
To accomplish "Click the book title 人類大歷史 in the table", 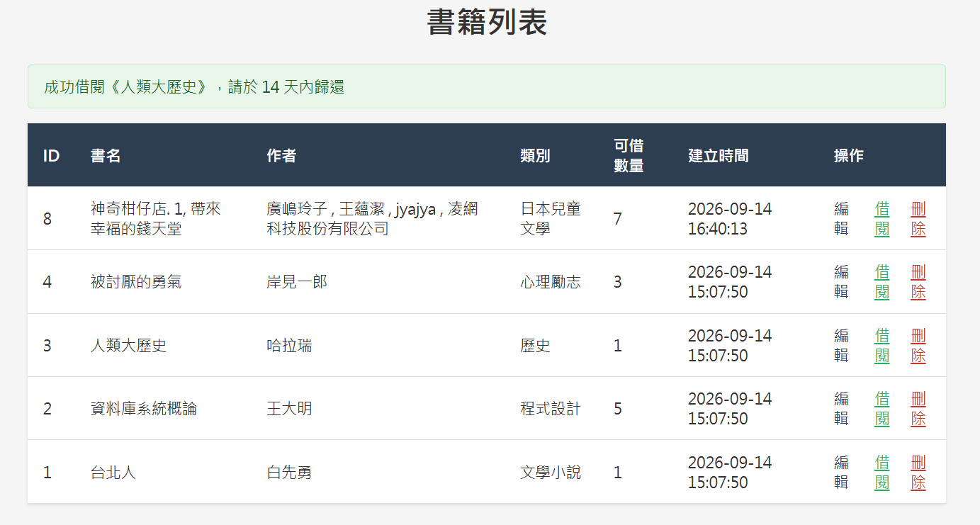I will [128, 346].
